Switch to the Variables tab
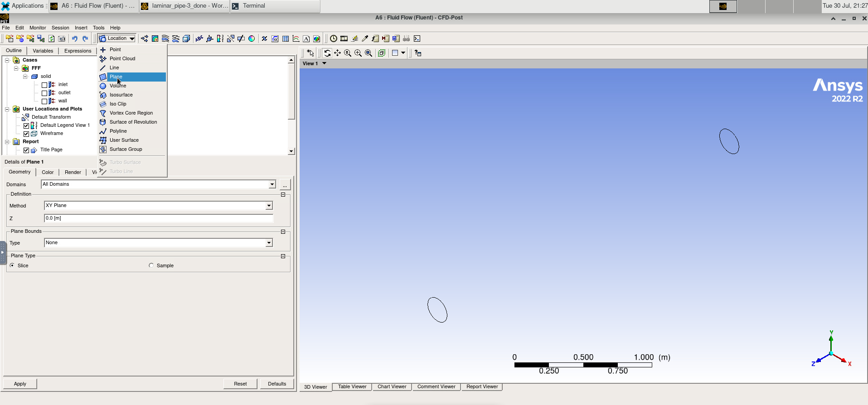This screenshot has height=405, width=868. (x=43, y=51)
